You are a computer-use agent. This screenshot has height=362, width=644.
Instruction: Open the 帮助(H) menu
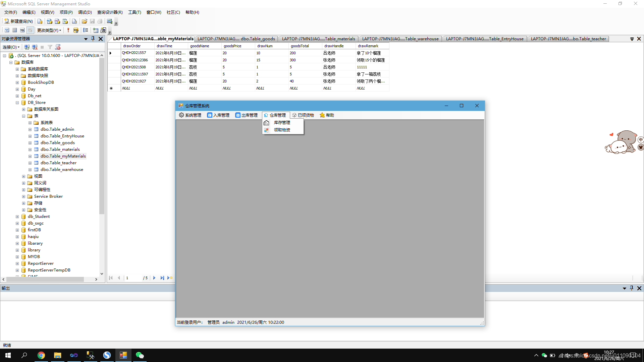192,12
